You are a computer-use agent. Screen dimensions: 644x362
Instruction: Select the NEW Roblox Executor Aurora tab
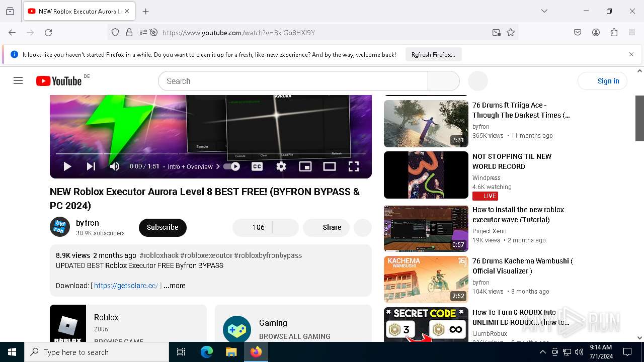[78, 11]
